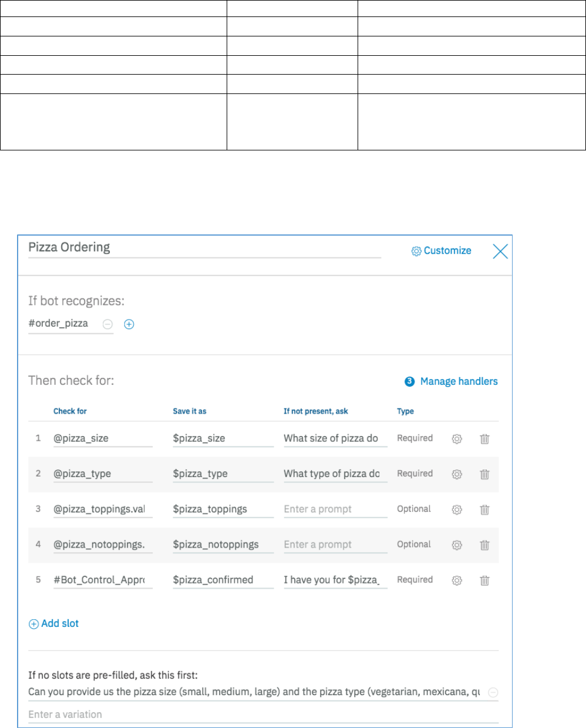586x728 pixels.
Task: Edit the #Bot_Control_Appr check-for field
Action: 102,579
